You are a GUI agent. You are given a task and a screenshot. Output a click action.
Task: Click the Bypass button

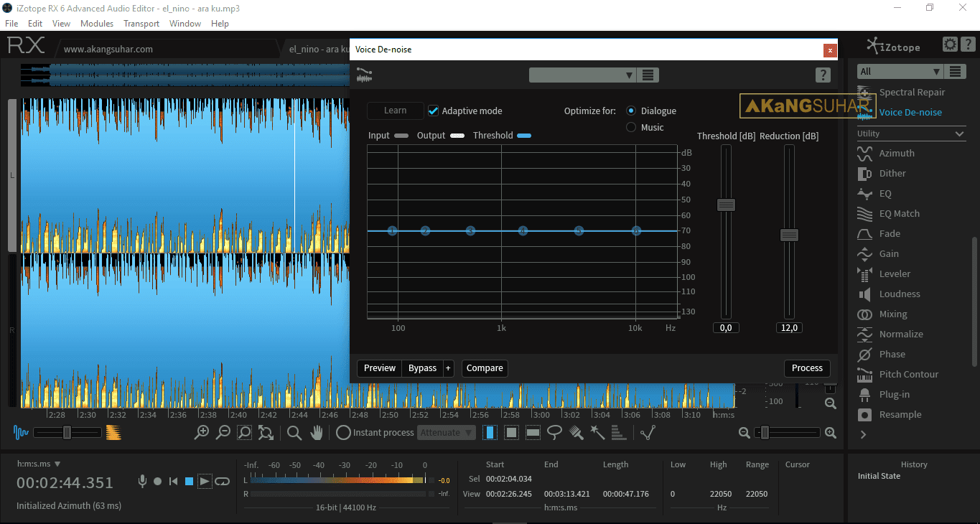click(422, 368)
